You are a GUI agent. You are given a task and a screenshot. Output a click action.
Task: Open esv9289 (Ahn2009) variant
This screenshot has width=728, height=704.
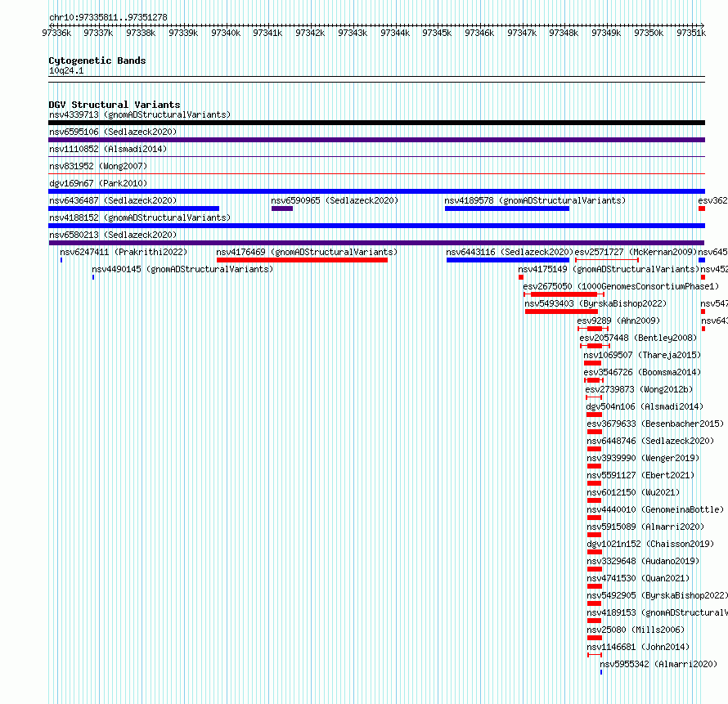(618, 321)
